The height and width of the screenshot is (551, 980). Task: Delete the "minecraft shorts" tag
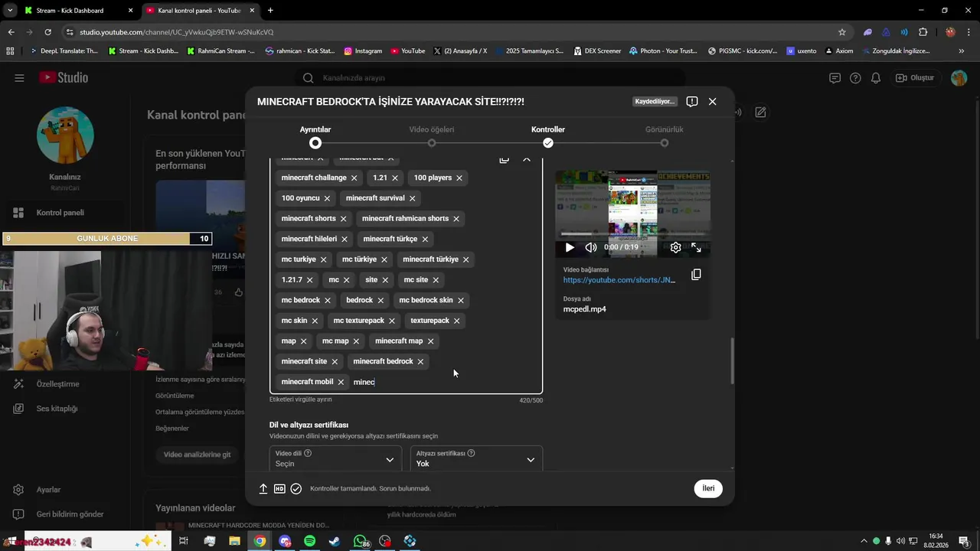(x=343, y=219)
